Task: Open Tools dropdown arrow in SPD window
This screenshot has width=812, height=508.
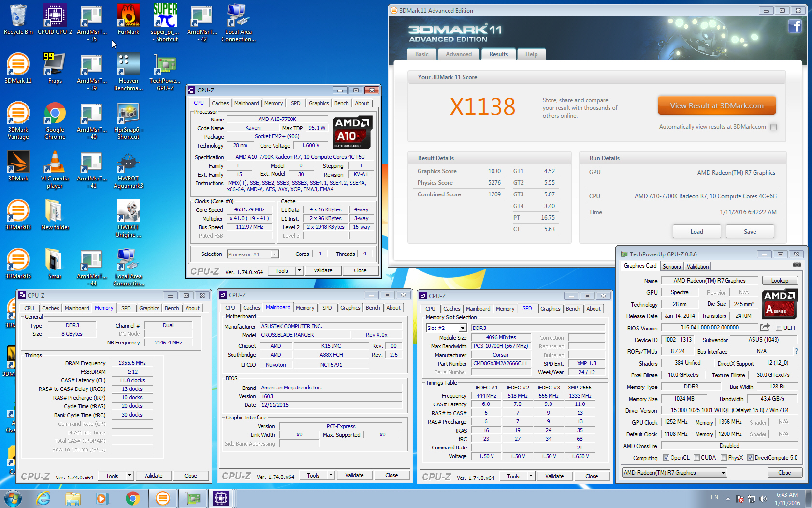Action: coord(531,476)
